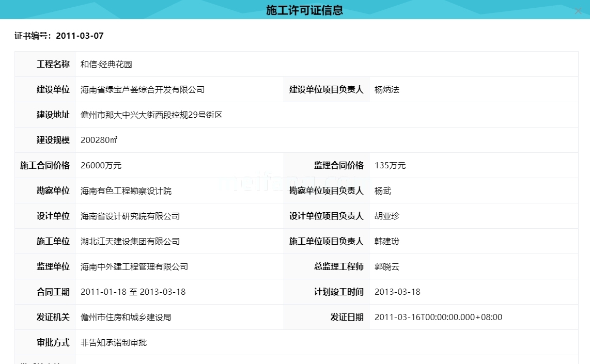This screenshot has width=590, height=364.
Task: Select the 合同工期 date range text
Action: pos(132,292)
